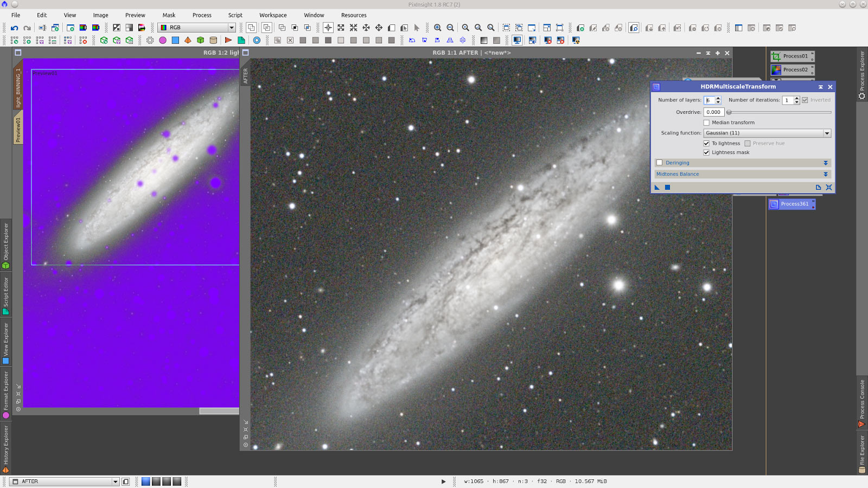The image size is (868, 488).
Task: Switch to the Preview01 tab
Action: (x=18, y=127)
